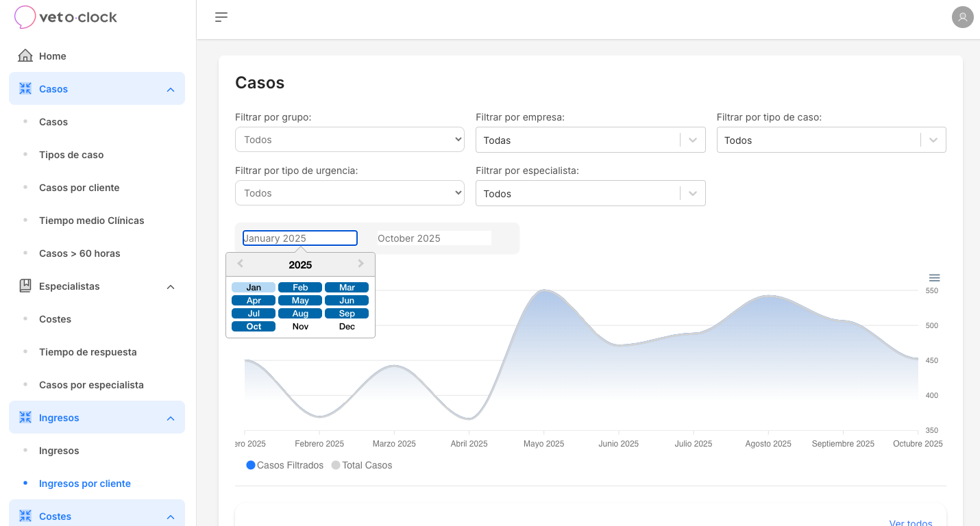Open the Filtrar por especialista dropdown
The width and height of the screenshot is (980, 526).
pyautogui.click(x=590, y=193)
